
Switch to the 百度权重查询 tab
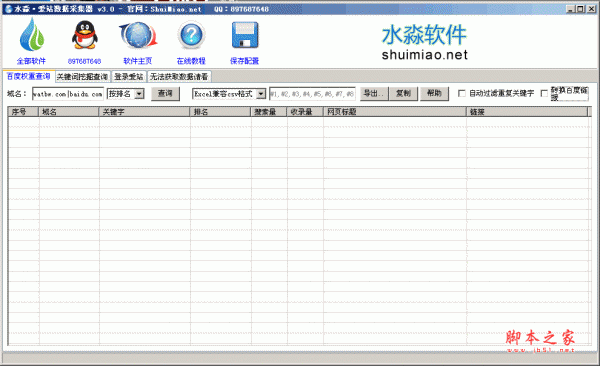tap(29, 76)
